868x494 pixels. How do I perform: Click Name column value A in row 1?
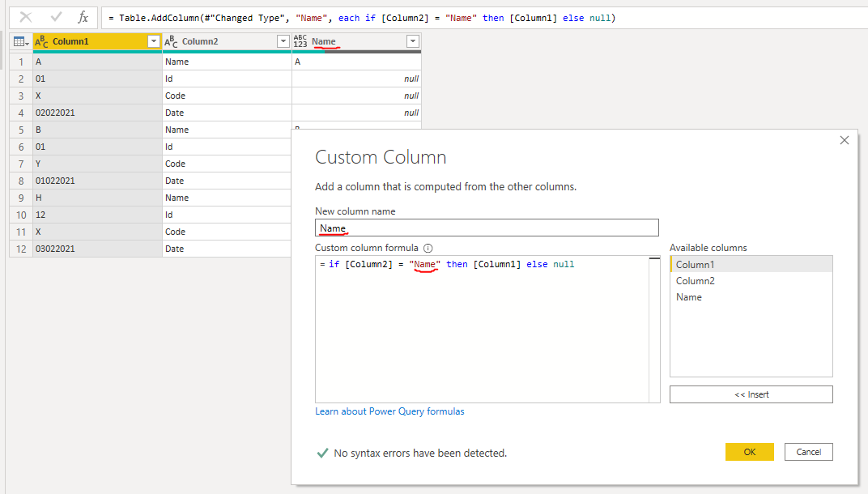click(356, 62)
